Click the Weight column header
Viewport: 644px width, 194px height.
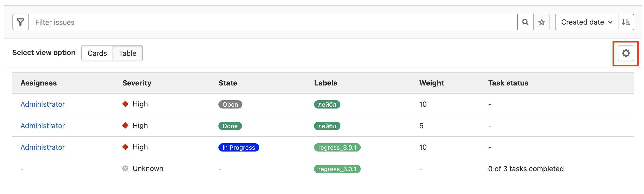pos(431,83)
